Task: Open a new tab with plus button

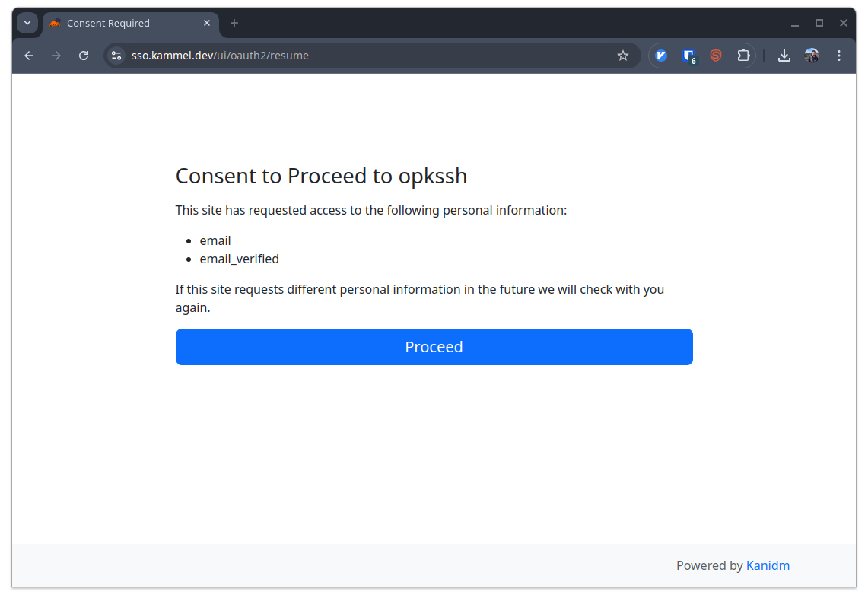Action: (234, 24)
